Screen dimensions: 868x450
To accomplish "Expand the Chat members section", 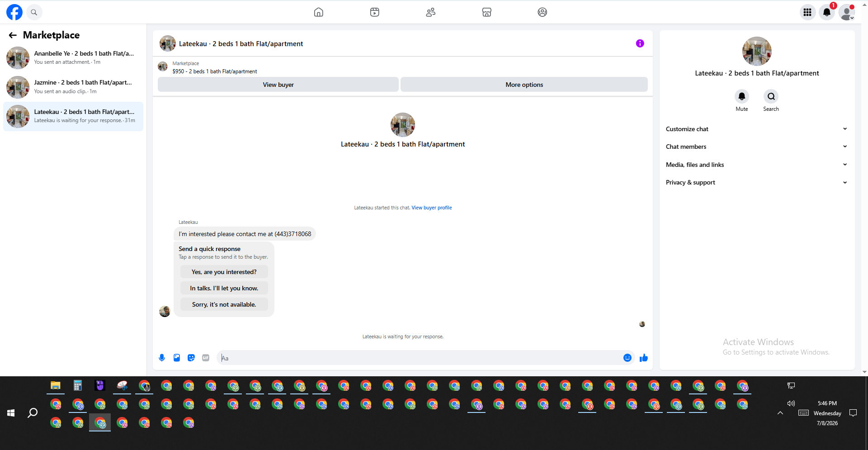I will [x=757, y=147].
